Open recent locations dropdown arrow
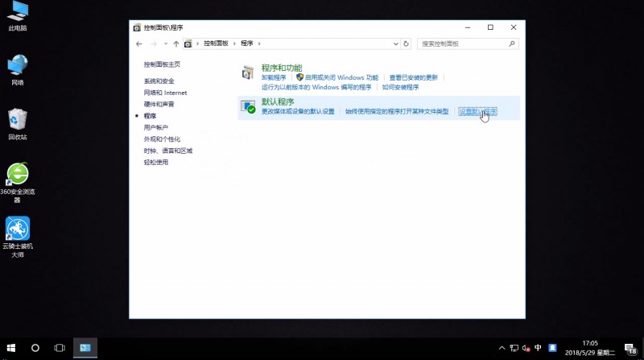644x360 pixels. click(x=166, y=44)
